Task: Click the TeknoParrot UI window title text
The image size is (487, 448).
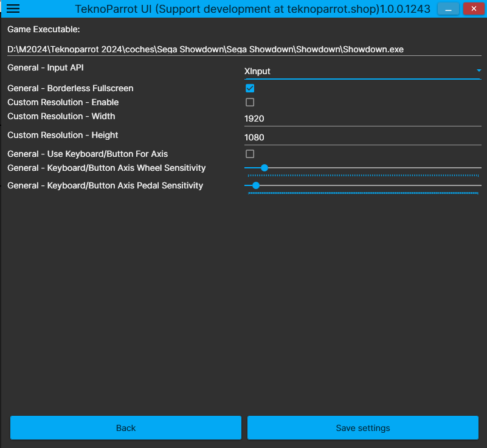Action: click(252, 9)
